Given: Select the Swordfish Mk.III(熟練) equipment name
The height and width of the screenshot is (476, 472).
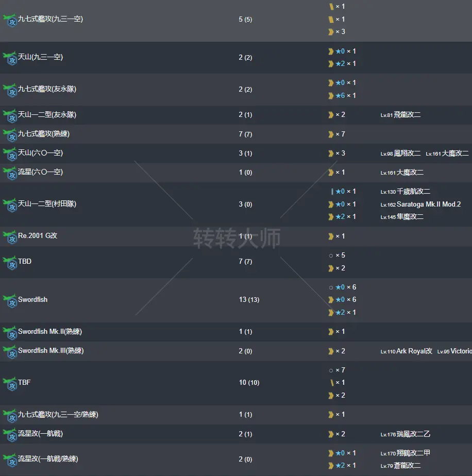Looking at the screenshot, I should tap(50, 351).
